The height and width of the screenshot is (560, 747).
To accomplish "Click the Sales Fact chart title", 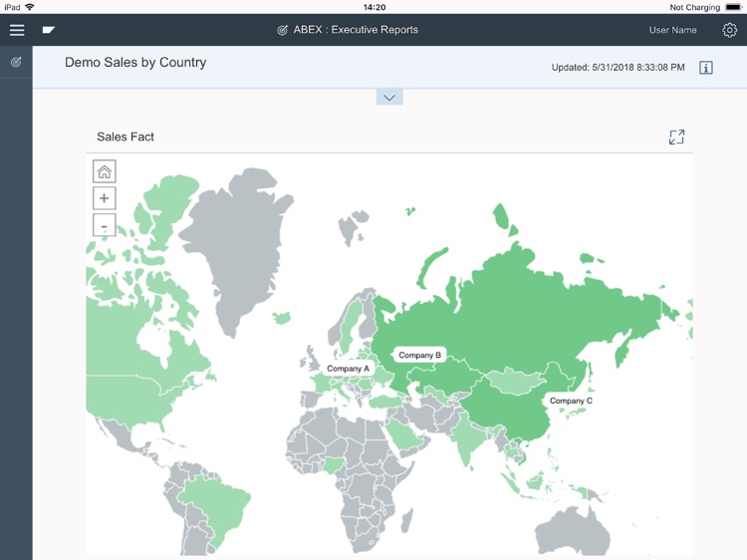I will click(x=125, y=137).
